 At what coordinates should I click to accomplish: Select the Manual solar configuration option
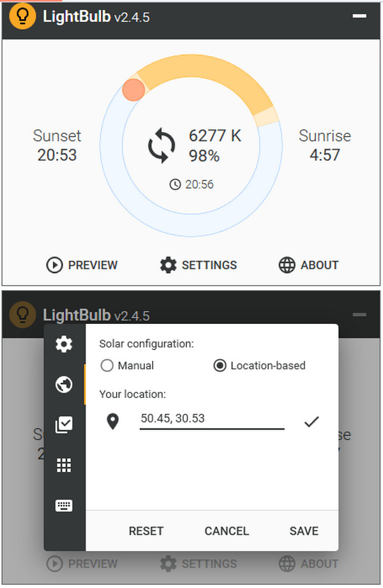point(107,365)
